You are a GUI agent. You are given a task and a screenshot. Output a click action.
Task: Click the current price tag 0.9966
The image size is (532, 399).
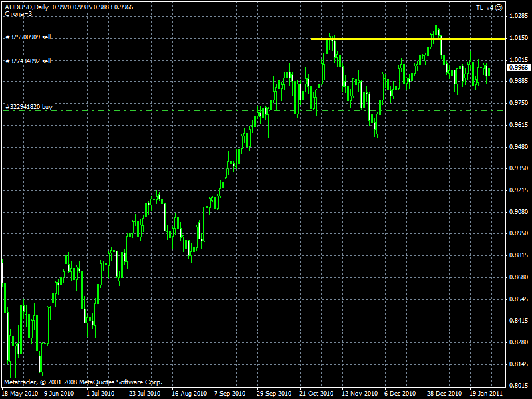click(519, 68)
